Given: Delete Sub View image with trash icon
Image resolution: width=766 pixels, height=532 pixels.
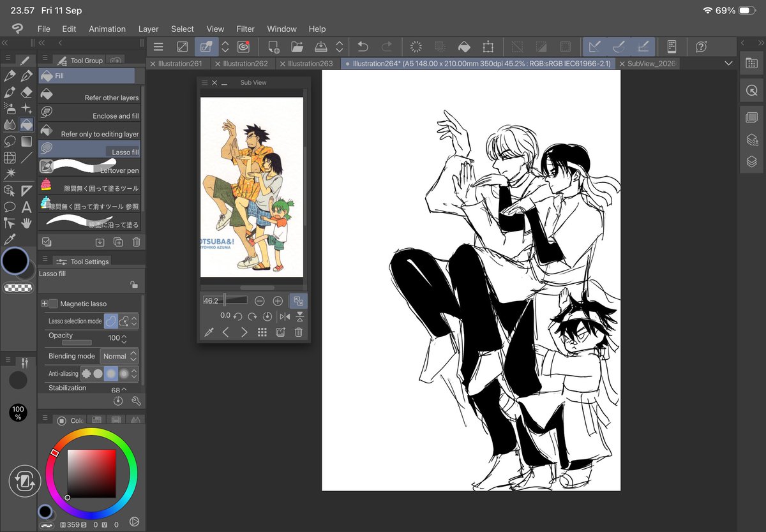Looking at the screenshot, I should click(299, 332).
